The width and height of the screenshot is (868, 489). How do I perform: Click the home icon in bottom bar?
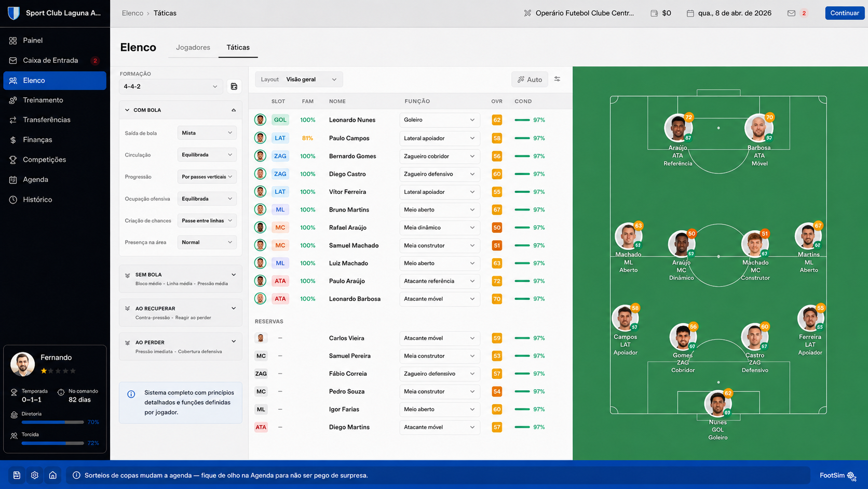(x=53, y=475)
